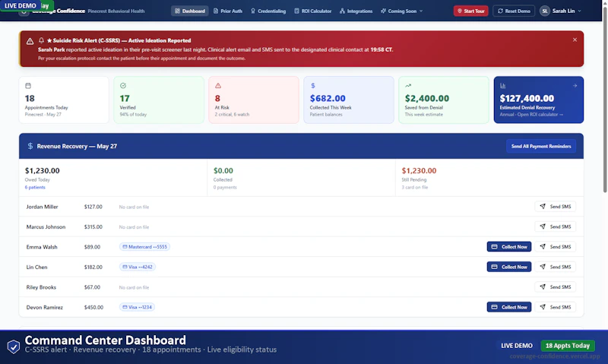
Task: Click the Mastercard 5555 card badge
Action: (x=144, y=247)
